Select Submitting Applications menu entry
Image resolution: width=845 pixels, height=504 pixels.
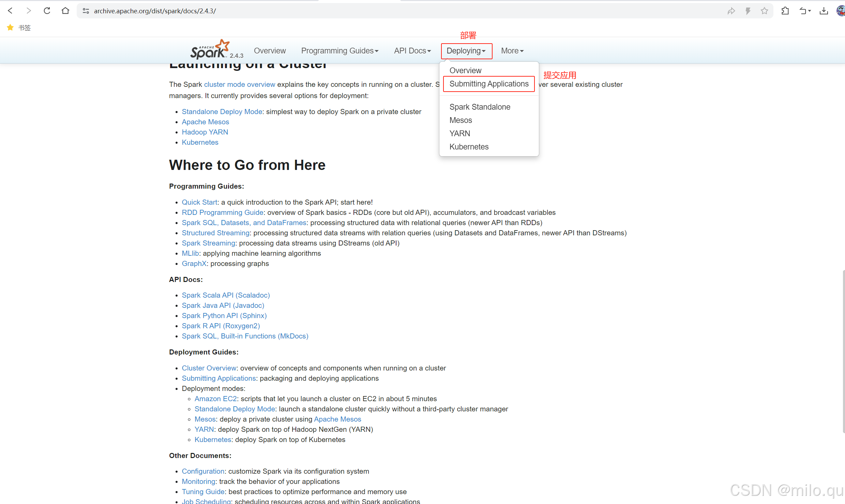[488, 84]
